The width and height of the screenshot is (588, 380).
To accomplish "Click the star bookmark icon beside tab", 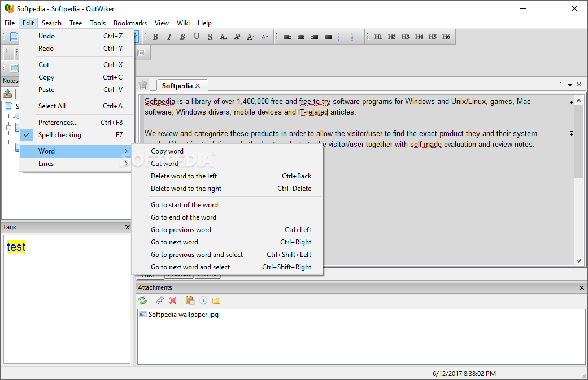I will (x=143, y=84).
